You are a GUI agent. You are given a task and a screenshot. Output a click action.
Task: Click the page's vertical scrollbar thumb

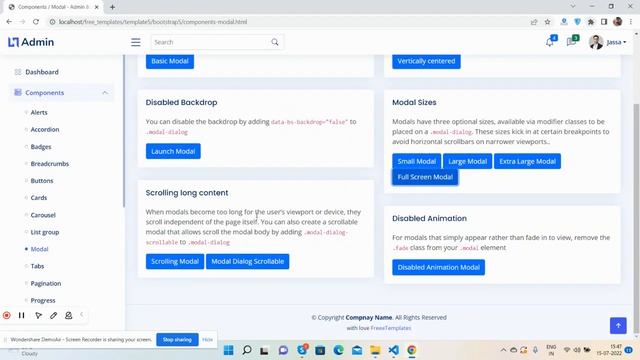click(x=636, y=218)
